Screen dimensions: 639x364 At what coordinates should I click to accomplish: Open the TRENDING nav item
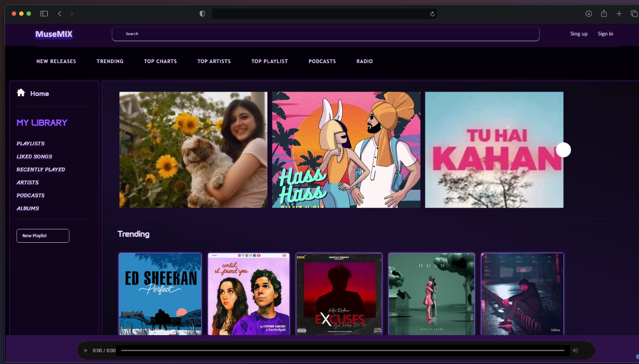[x=110, y=61]
